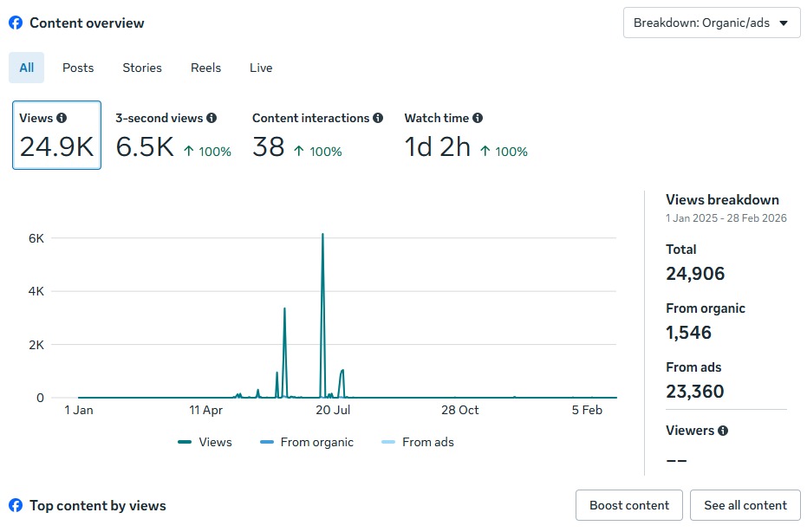Click the info icon next to Watch time
This screenshot has width=807, height=532.
tap(478, 118)
